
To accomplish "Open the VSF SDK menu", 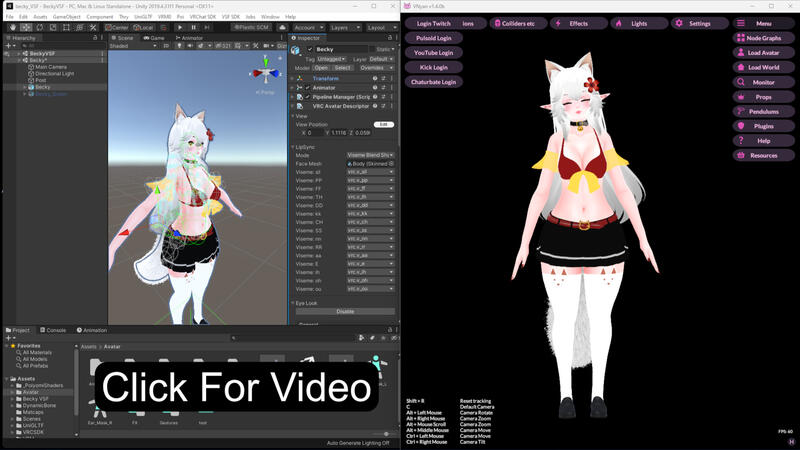I will tap(231, 17).
